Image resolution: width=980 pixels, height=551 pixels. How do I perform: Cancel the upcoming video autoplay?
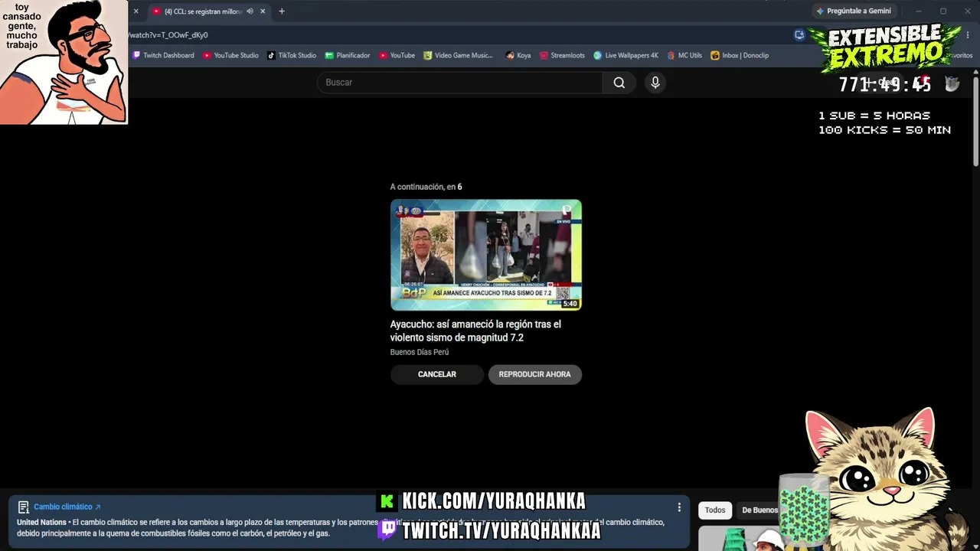[x=437, y=374]
